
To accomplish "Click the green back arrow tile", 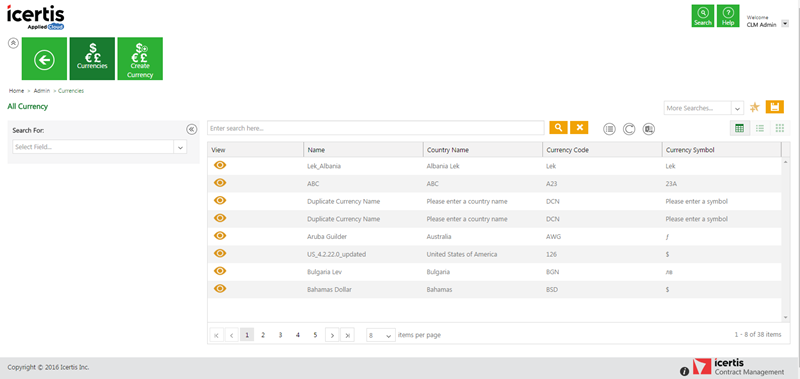I will click(44, 59).
